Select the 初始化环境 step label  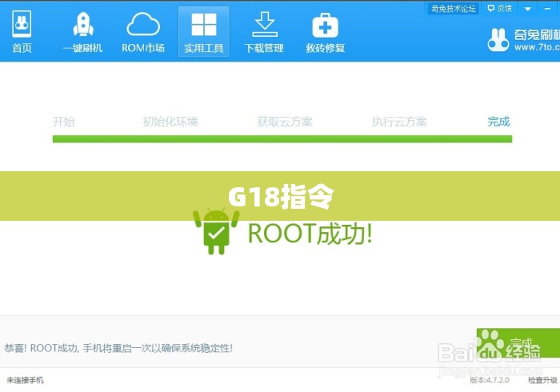pos(170,122)
